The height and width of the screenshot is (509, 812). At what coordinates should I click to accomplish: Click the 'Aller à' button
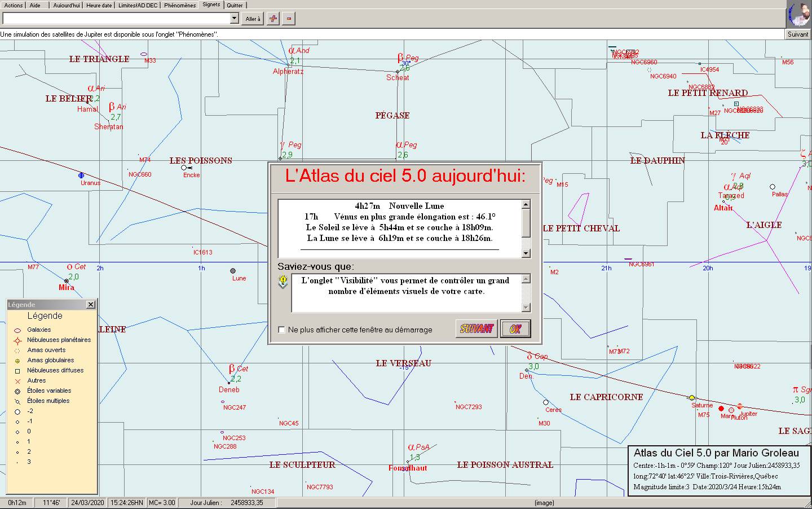(x=253, y=19)
